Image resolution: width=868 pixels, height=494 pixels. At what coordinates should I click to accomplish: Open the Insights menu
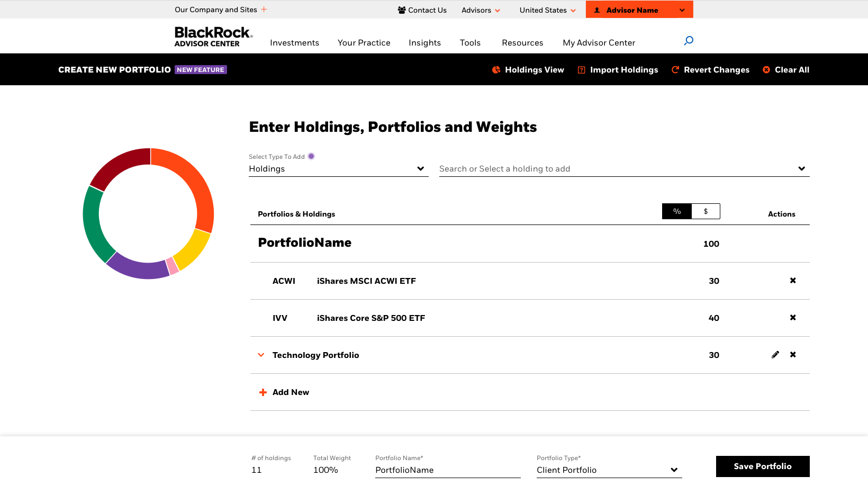424,43
